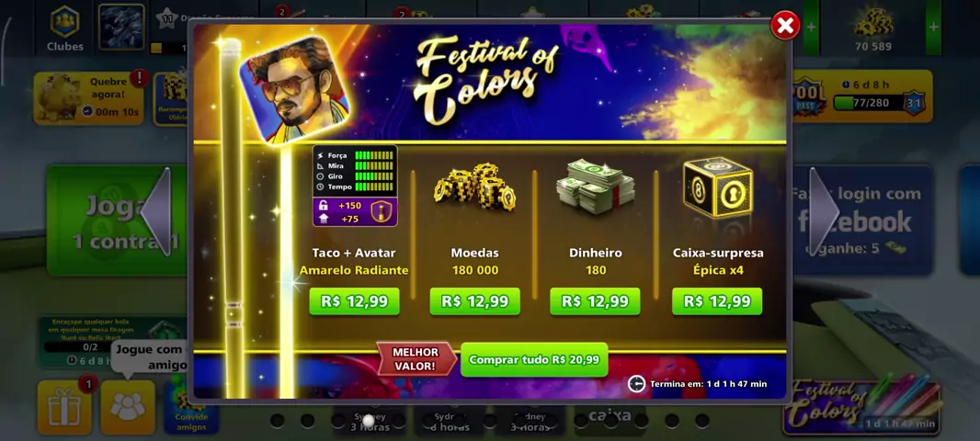Tap the player avatar portrait
The image size is (980, 441).
point(294,89)
